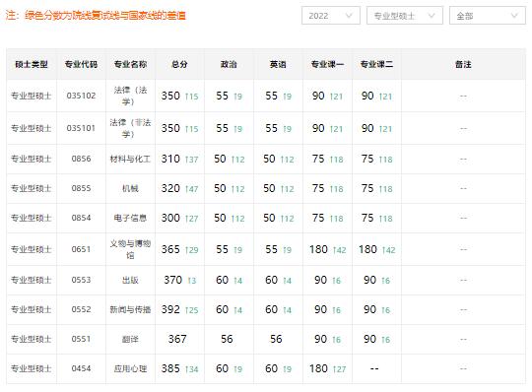Click 专业课二 score 180 in 文物与博物馆 row
This screenshot has height=392, width=532.
(367, 249)
